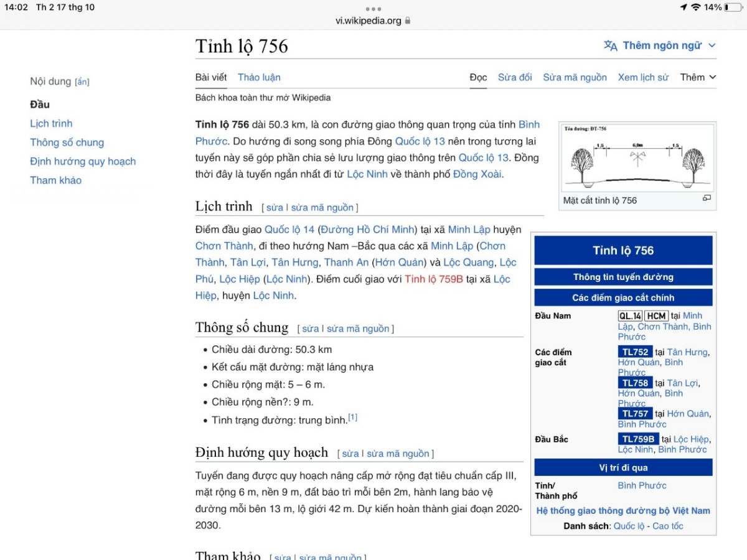Click the 'Đầu Nam' label in the infobox
Viewport: 747px width, 560px height.
553,316
